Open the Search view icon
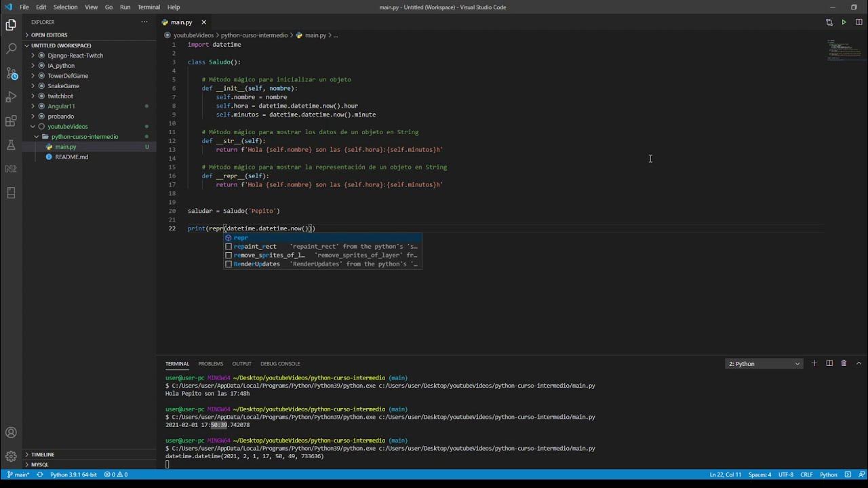The width and height of the screenshot is (868, 488). [x=11, y=49]
